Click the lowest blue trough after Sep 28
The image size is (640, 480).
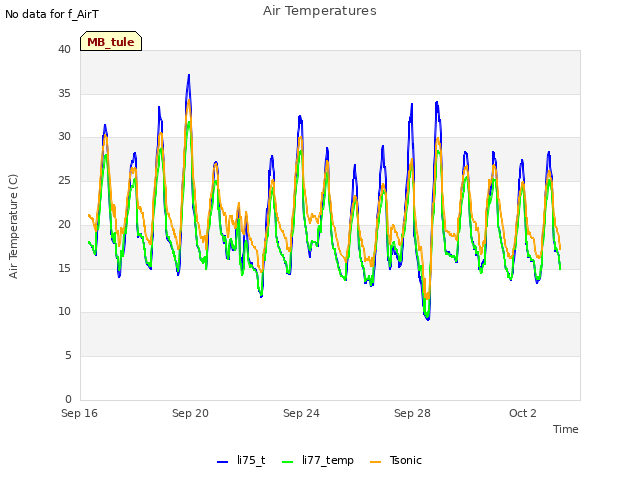tap(427, 318)
